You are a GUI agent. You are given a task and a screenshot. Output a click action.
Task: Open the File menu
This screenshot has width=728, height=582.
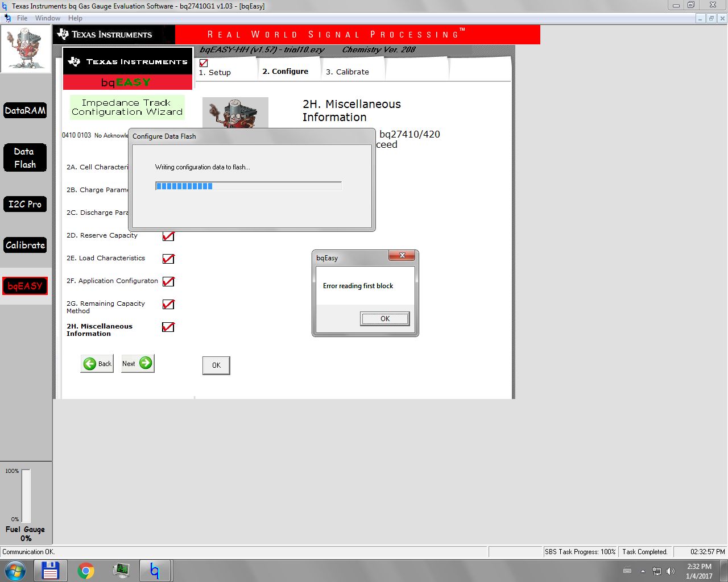click(22, 18)
